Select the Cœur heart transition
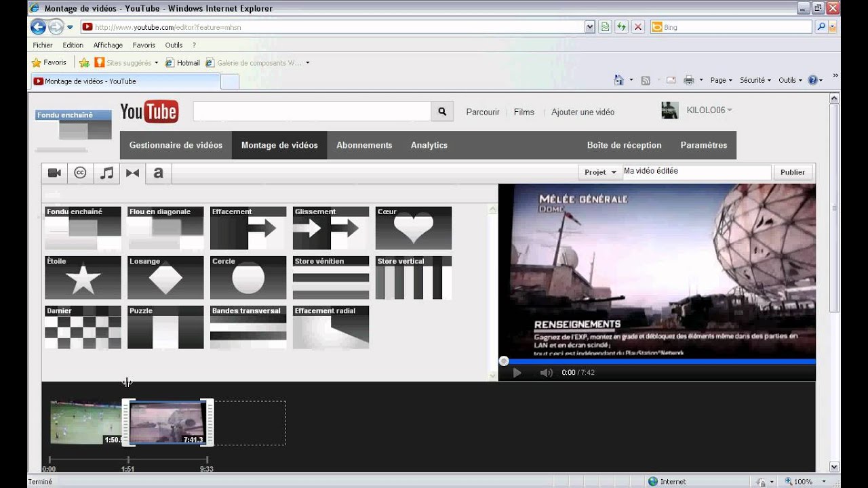This screenshot has height=488, width=868. (x=414, y=228)
